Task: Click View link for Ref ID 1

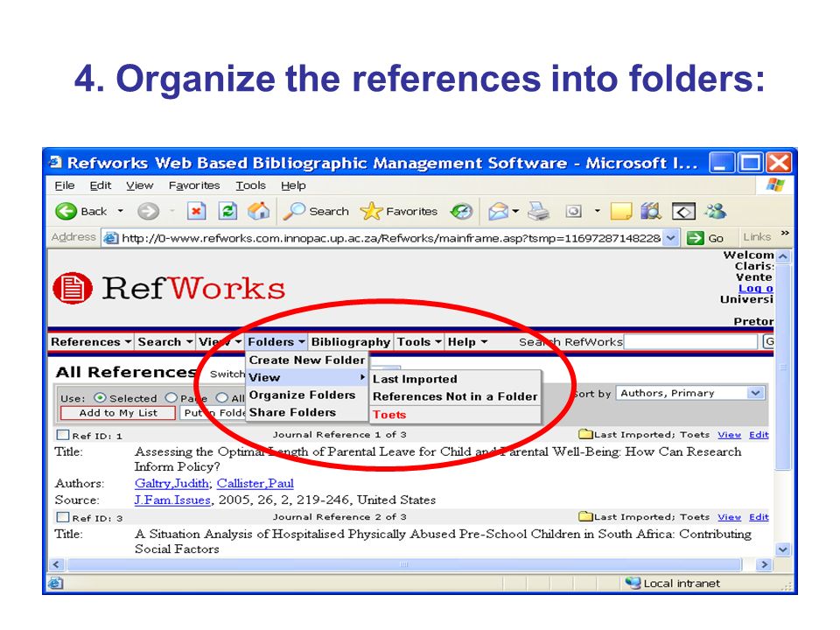Action: [729, 435]
